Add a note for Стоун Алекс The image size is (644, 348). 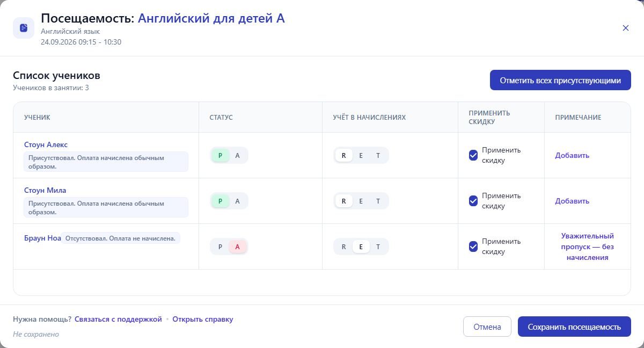(572, 155)
